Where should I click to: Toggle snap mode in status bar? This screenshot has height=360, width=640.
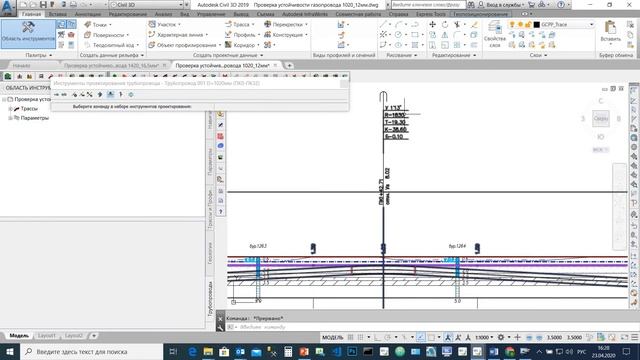pos(360,337)
